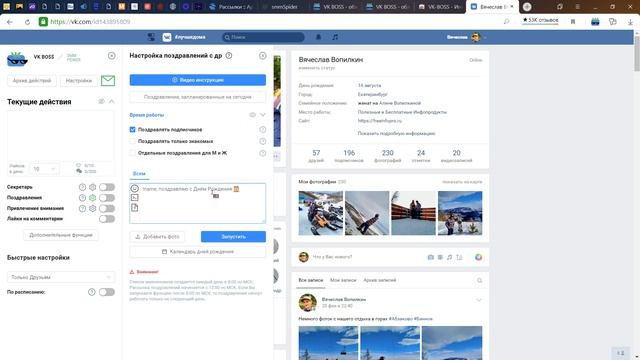Image resolution: width=640 pixels, height=360 pixels.
Task: Switch to Всем message tab
Action: point(139,173)
